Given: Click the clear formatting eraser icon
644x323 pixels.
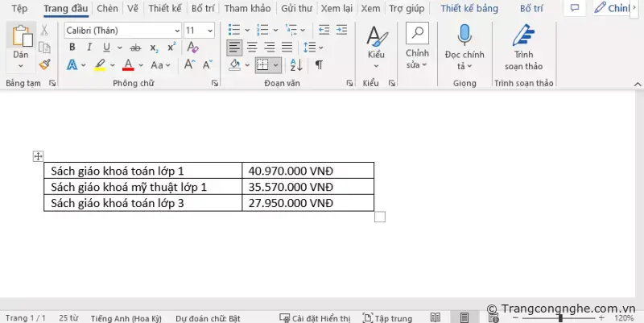Looking at the screenshot, I should coord(192,48).
